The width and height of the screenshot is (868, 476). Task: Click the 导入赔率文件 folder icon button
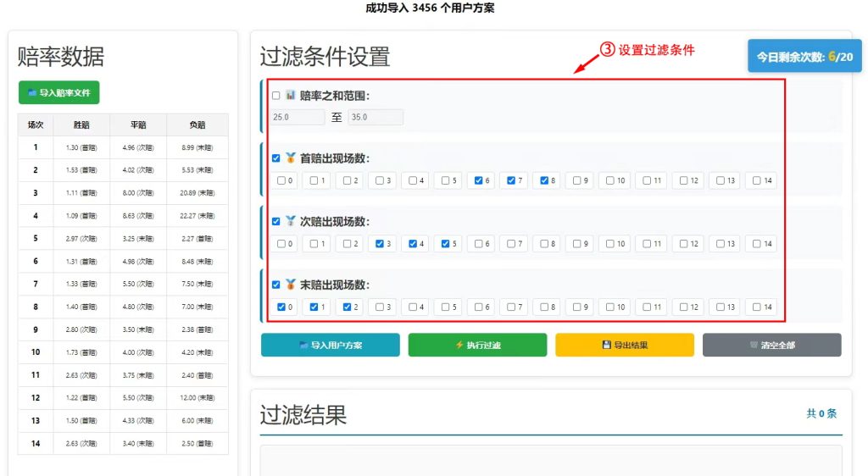(58, 92)
